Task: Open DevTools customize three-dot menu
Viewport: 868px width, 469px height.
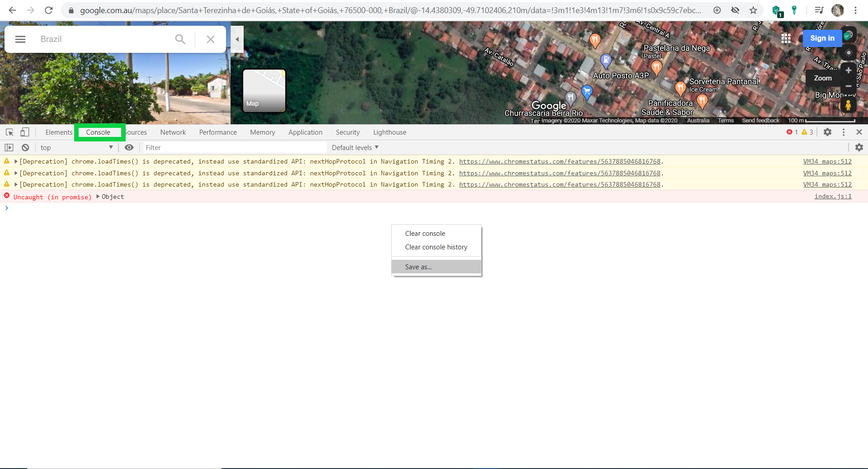Action: (844, 132)
